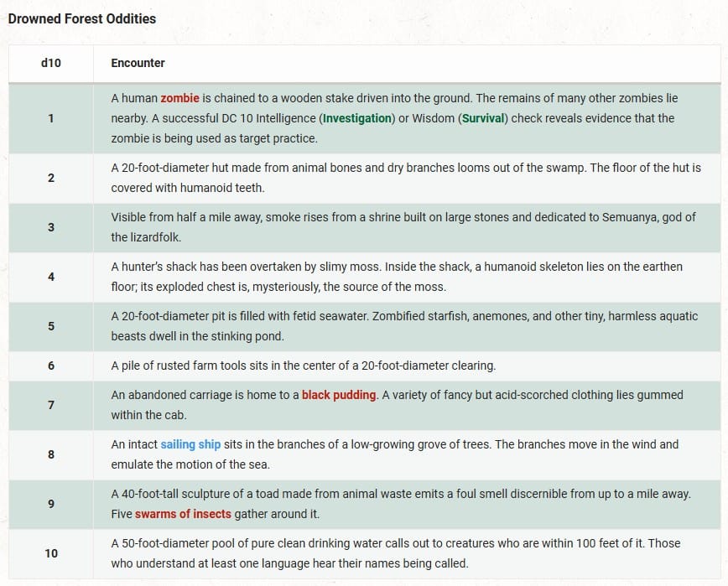Select the Encounter column header

pyautogui.click(x=138, y=63)
